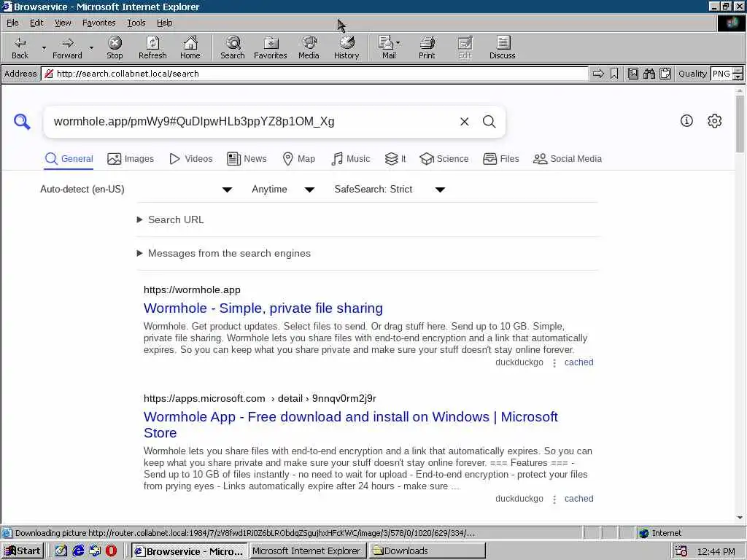Screen dimensions: 747x560
Task: Open cached link for wormhole.app result
Action: click(578, 362)
